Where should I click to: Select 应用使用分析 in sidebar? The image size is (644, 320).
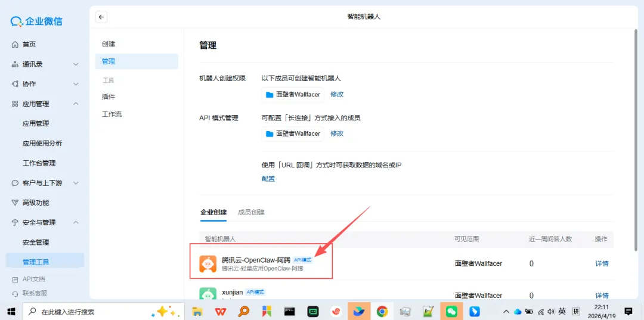[42, 143]
